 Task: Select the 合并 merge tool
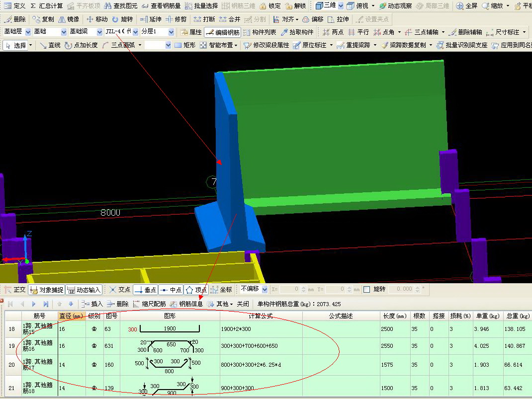coord(230,19)
